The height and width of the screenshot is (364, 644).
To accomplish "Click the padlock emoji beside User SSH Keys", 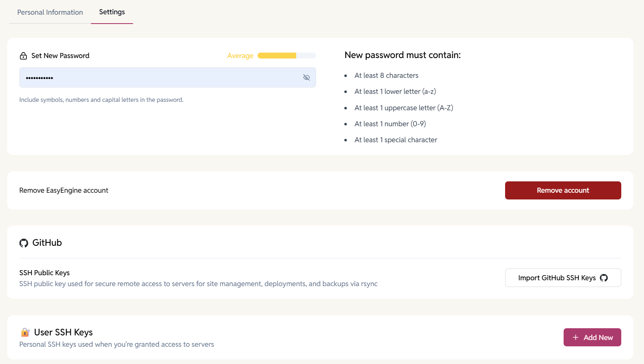I will (x=25, y=332).
